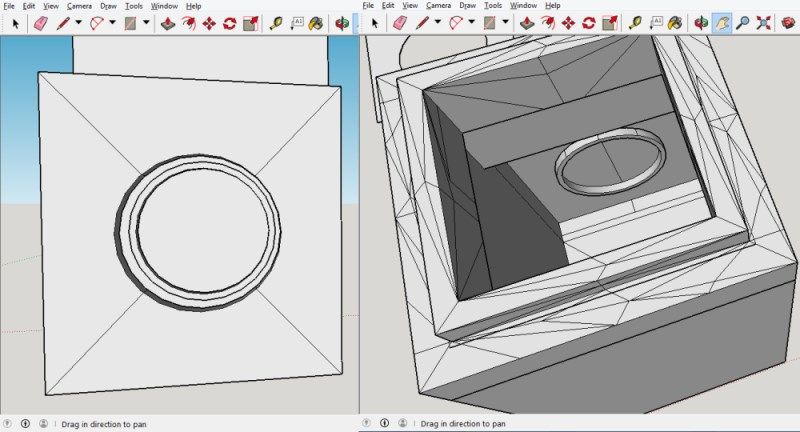
Task: Expand Rectangle tool dropdown arrow in left window
Action: pyautogui.click(x=146, y=22)
